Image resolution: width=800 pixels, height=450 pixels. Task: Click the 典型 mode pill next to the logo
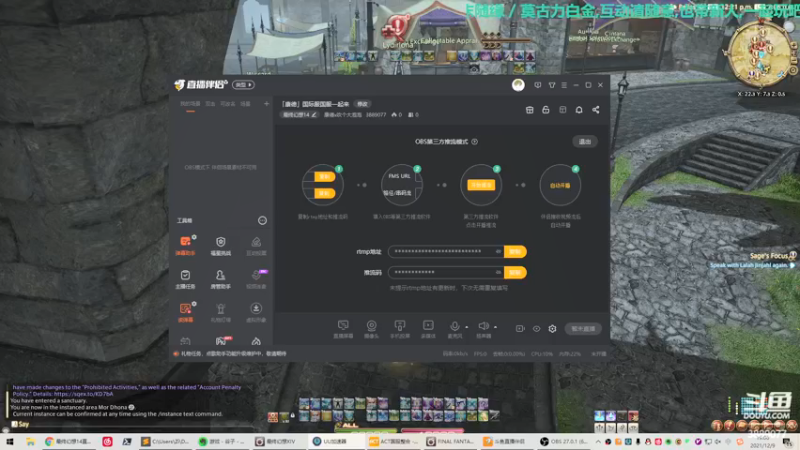244,85
